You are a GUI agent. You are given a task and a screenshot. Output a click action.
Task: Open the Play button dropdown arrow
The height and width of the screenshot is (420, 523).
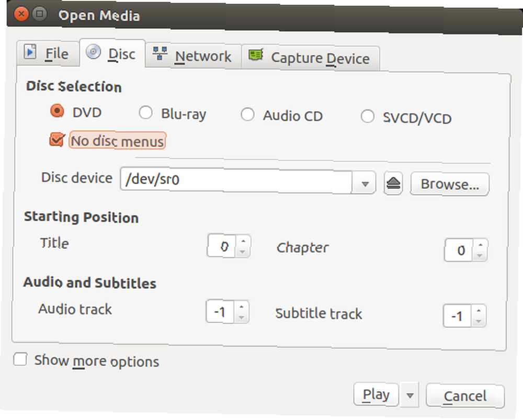pos(410,395)
